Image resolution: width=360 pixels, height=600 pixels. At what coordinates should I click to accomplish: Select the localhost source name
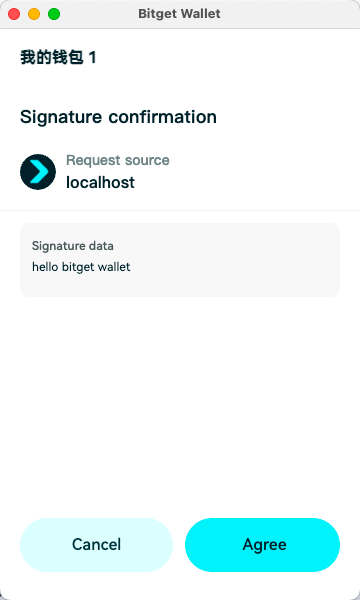coord(100,182)
